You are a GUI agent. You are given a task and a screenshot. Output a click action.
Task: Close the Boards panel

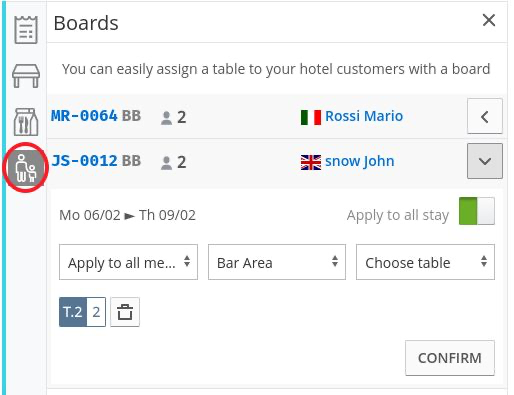tap(489, 21)
